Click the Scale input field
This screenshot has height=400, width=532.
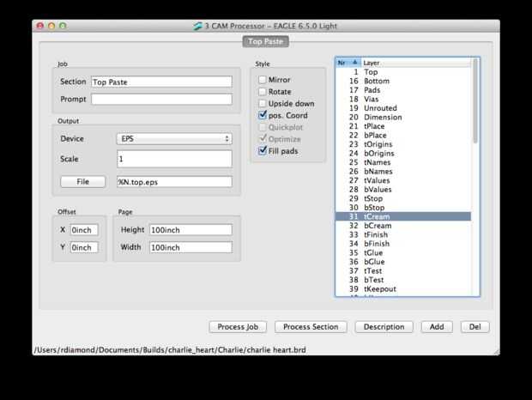click(x=174, y=159)
